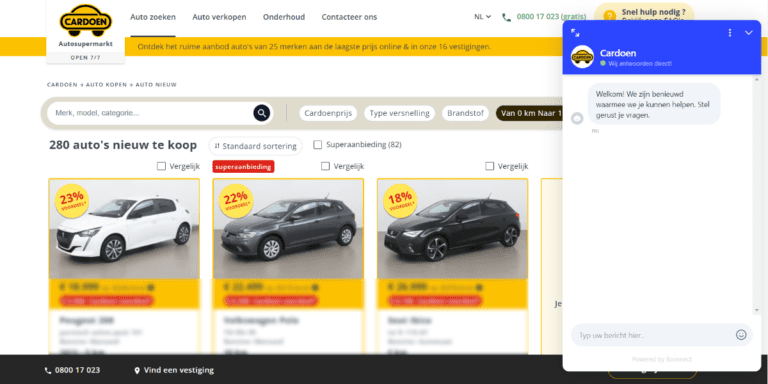Open the Cardoenprijs filter
Viewport: 768px width, 384px height.
pos(328,113)
